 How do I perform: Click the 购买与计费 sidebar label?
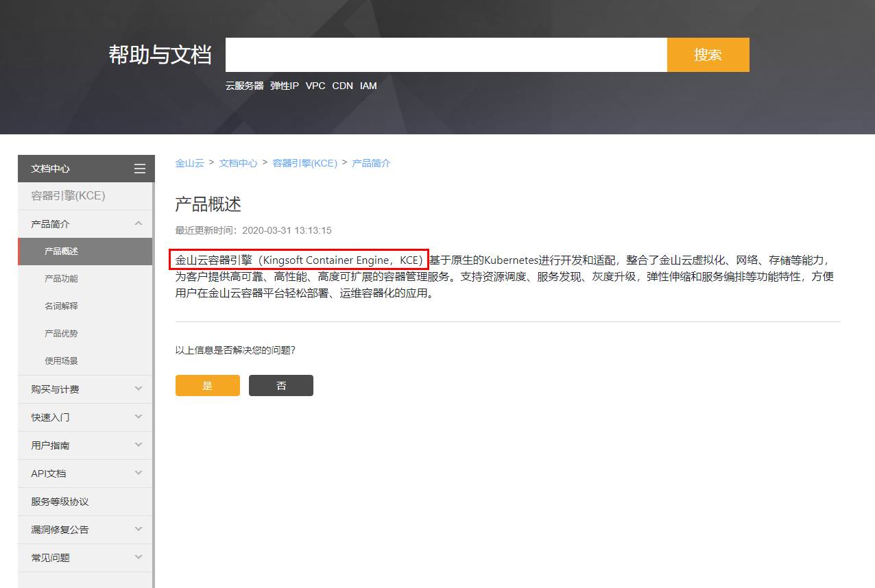coord(55,389)
